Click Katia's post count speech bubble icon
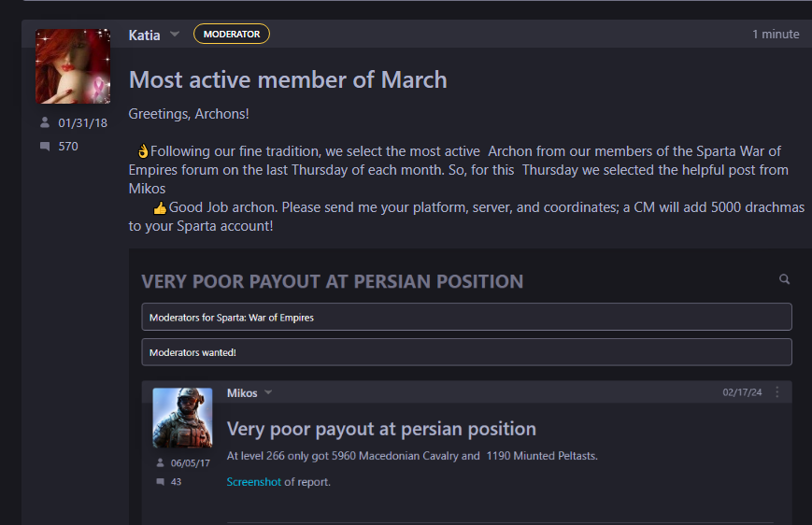812x525 pixels. (45, 147)
